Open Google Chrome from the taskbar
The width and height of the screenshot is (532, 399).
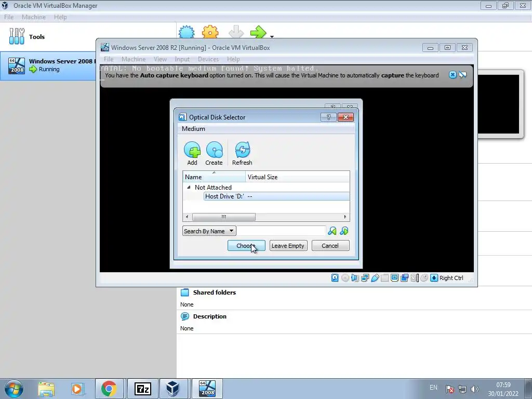coord(109,389)
